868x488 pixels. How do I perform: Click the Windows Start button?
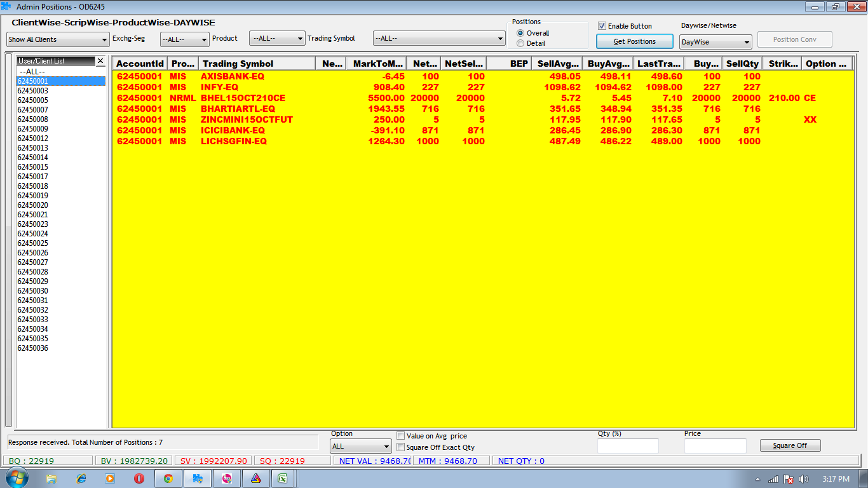click(17, 478)
